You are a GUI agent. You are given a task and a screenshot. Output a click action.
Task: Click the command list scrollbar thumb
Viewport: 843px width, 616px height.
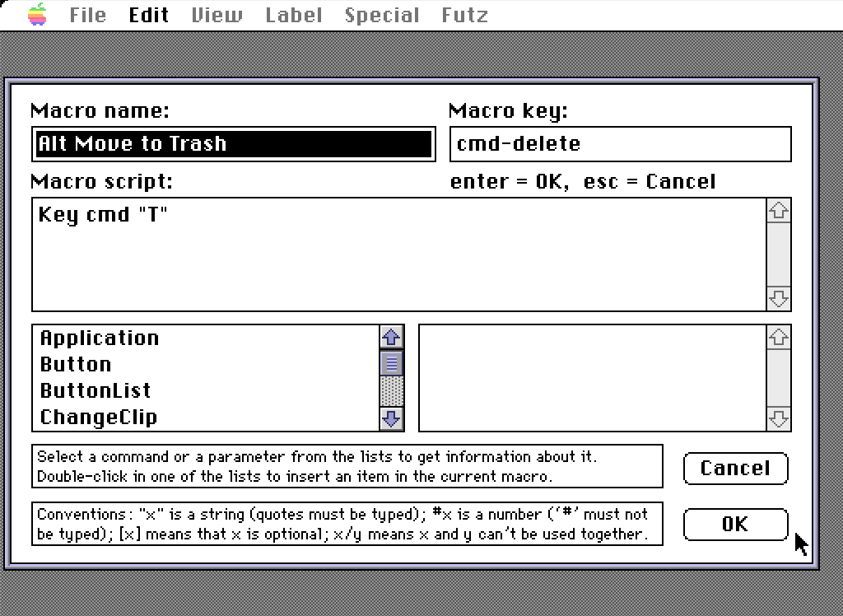point(392,362)
